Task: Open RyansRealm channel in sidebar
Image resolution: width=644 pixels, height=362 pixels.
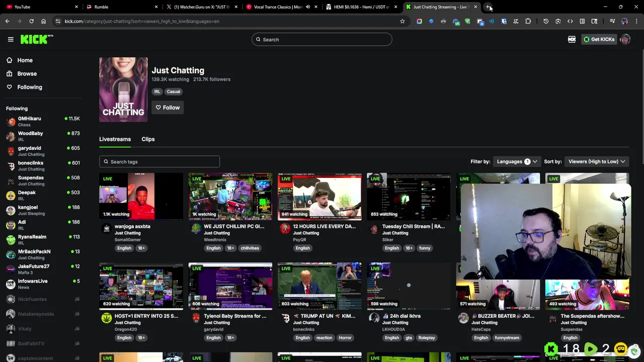Action: click(x=43, y=239)
